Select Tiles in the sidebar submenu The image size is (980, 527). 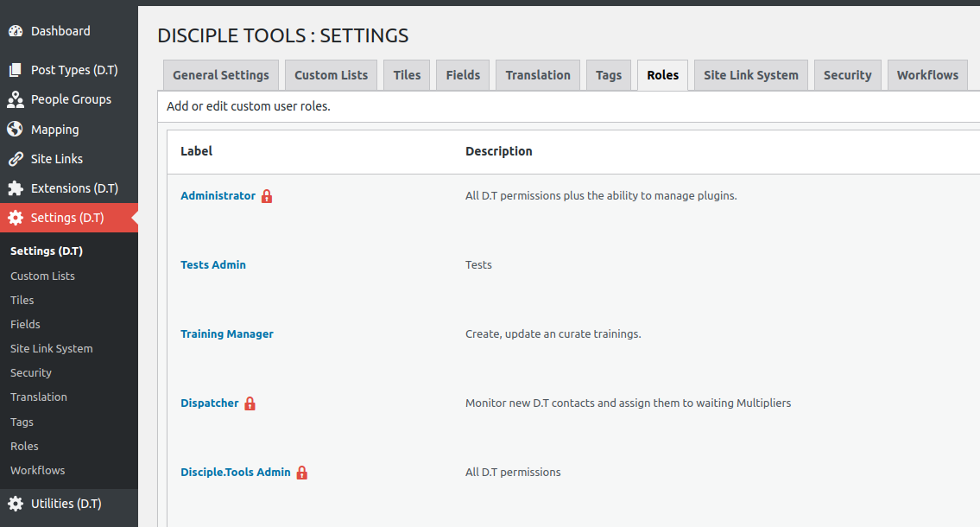point(22,301)
